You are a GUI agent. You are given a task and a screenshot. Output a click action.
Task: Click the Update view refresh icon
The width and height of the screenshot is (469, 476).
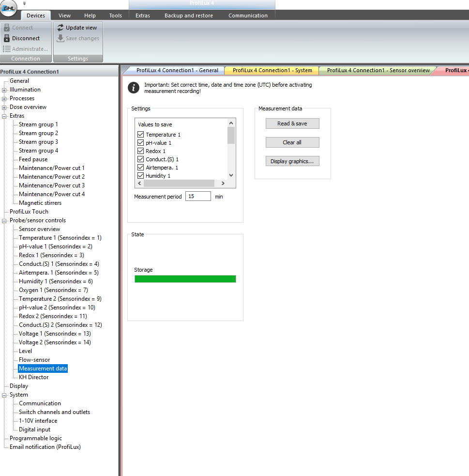pyautogui.click(x=61, y=28)
